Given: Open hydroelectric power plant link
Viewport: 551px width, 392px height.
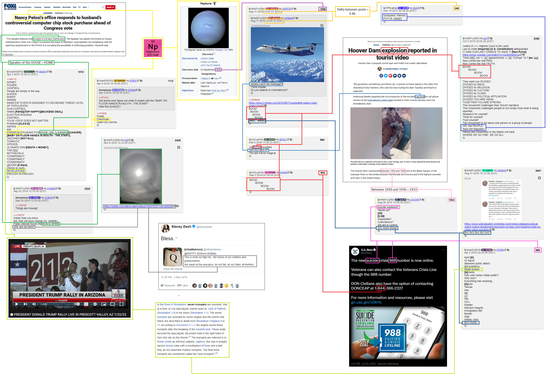Looking at the screenshot, I should (380, 100).
